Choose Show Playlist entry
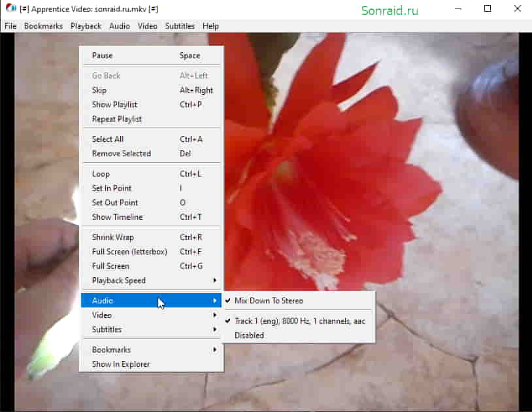Image resolution: width=532 pixels, height=412 pixels. [152, 105]
